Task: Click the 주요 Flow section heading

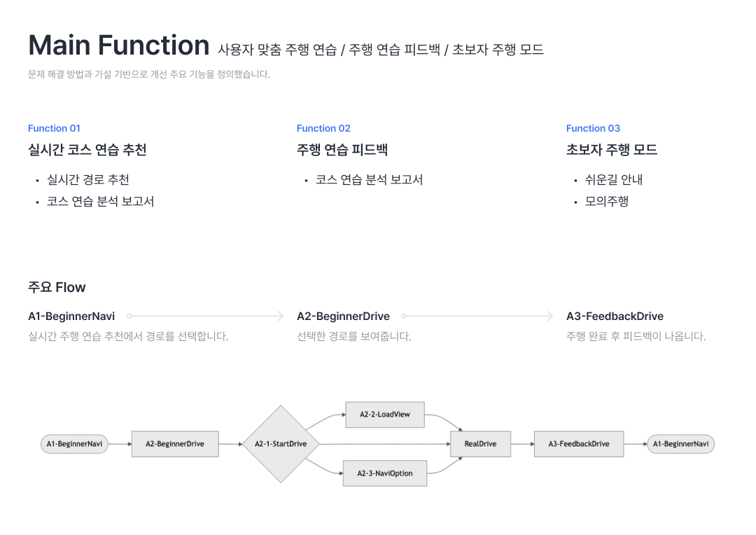Action: [57, 287]
